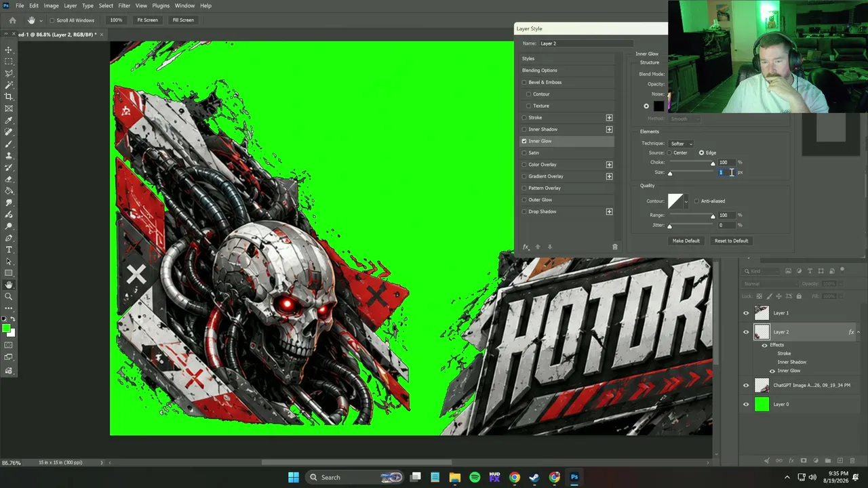
Task: Click Fill Screen button
Action: coord(183,20)
